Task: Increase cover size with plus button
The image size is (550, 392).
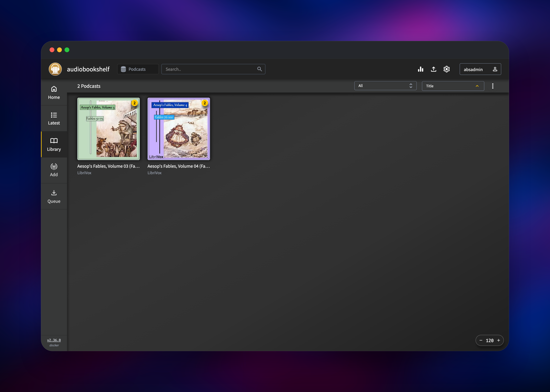Action: tap(499, 340)
